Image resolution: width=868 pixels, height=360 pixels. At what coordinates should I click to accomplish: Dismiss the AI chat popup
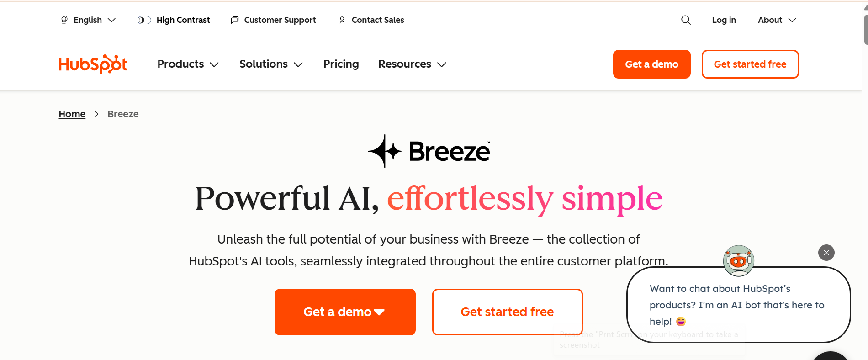point(826,253)
